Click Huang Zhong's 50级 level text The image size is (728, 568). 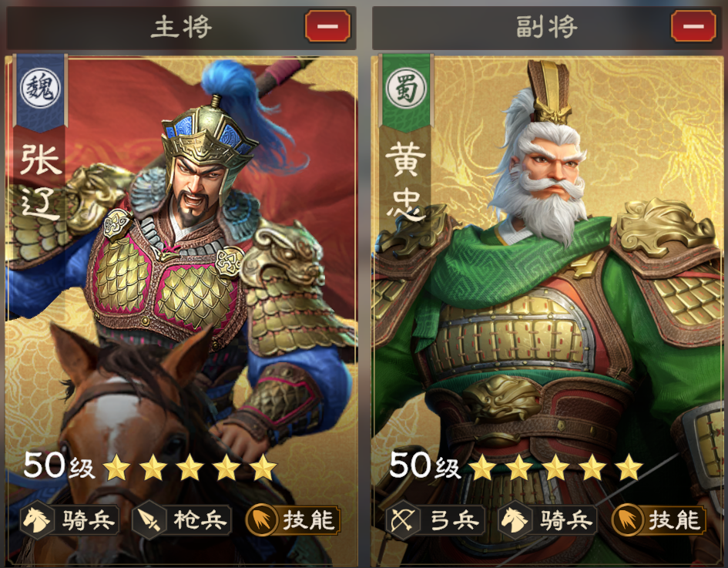click(x=424, y=465)
